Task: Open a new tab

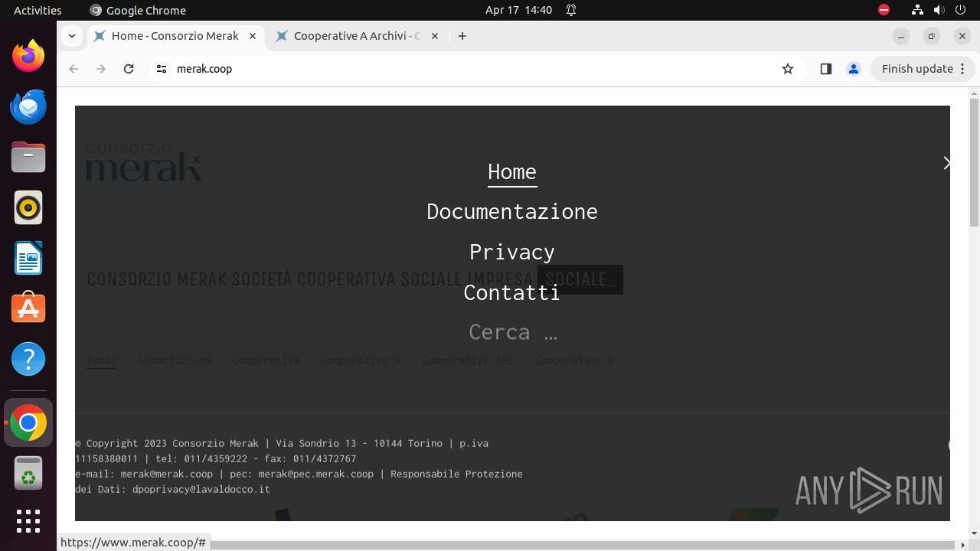Action: click(x=462, y=36)
